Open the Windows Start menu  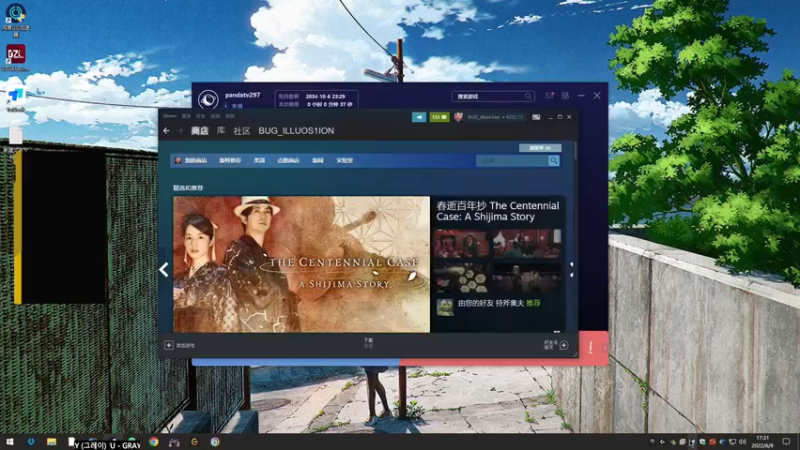pos(10,442)
